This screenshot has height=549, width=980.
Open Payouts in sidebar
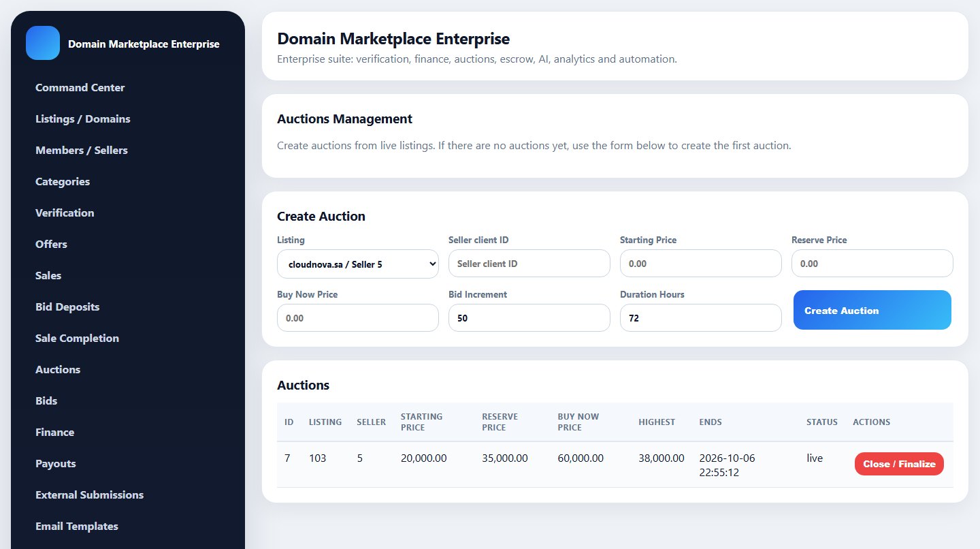click(56, 463)
